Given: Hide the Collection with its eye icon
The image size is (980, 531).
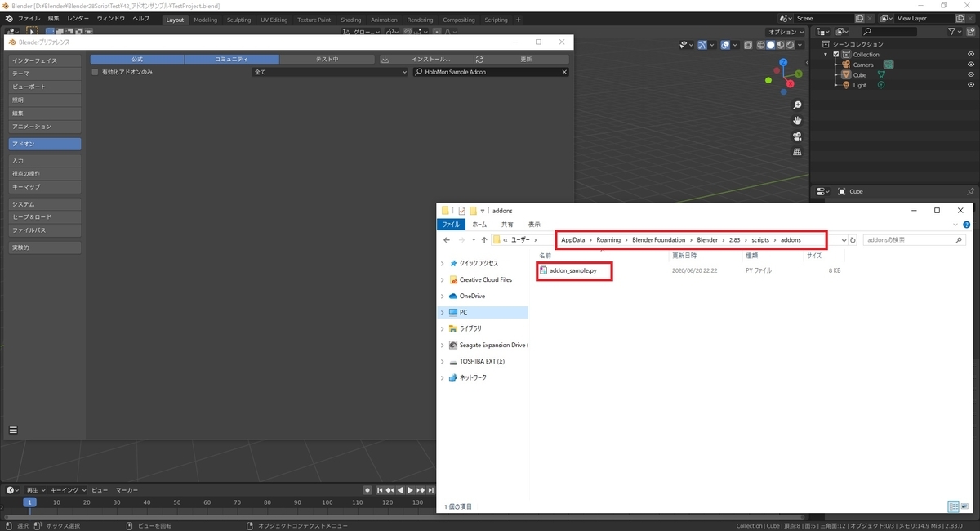Looking at the screenshot, I should (x=971, y=55).
